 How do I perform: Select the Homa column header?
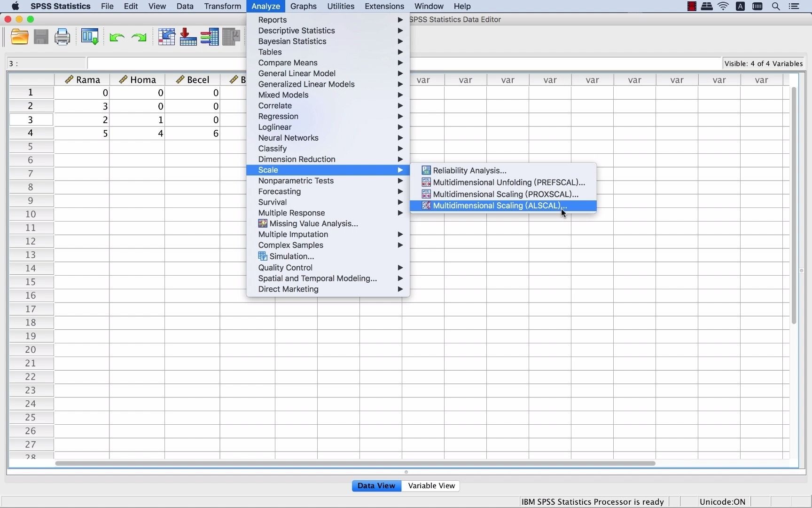[137, 79]
